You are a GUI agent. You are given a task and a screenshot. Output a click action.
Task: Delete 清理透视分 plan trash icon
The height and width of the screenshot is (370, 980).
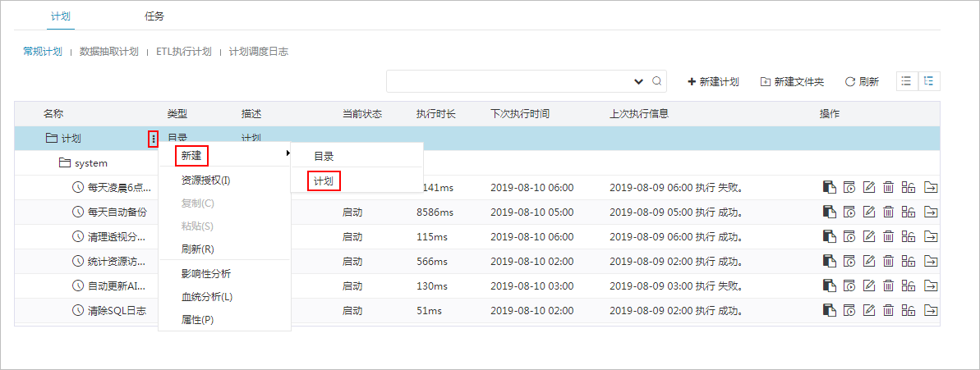pyautogui.click(x=888, y=236)
